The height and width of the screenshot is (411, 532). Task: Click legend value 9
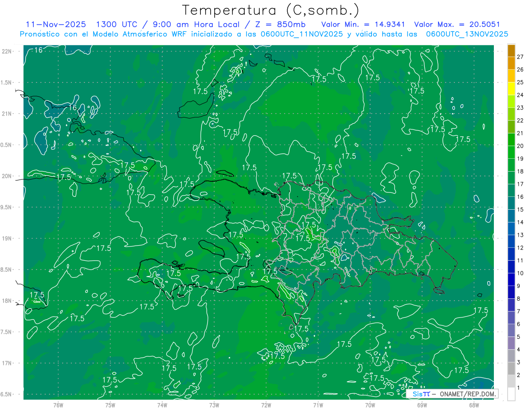(x=519, y=286)
